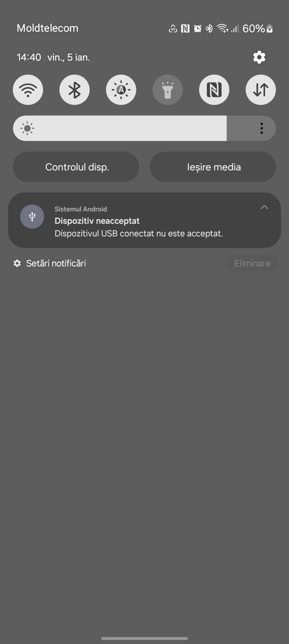This screenshot has width=289, height=644.
Task: Tap the clock showing 14:40
Action: tap(29, 57)
